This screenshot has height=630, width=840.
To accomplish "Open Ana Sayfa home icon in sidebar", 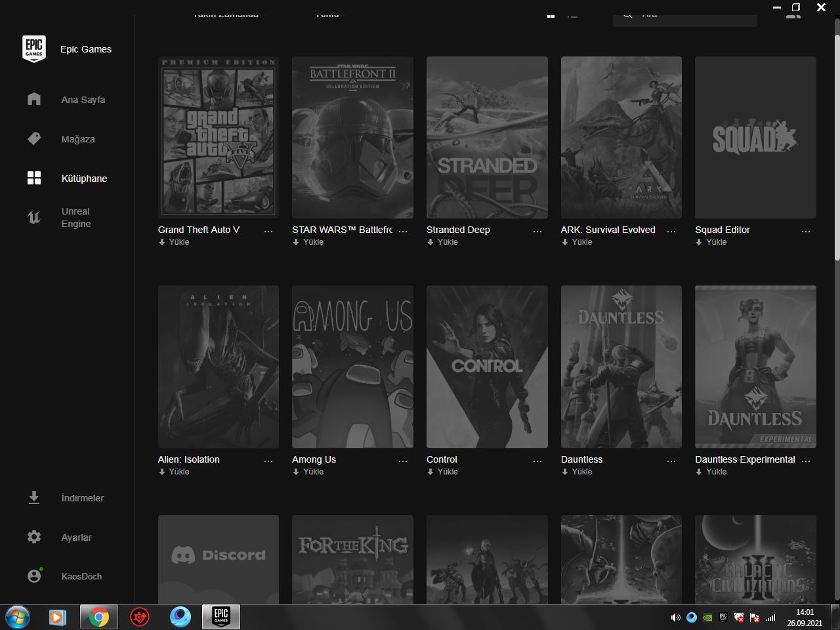I will (34, 99).
